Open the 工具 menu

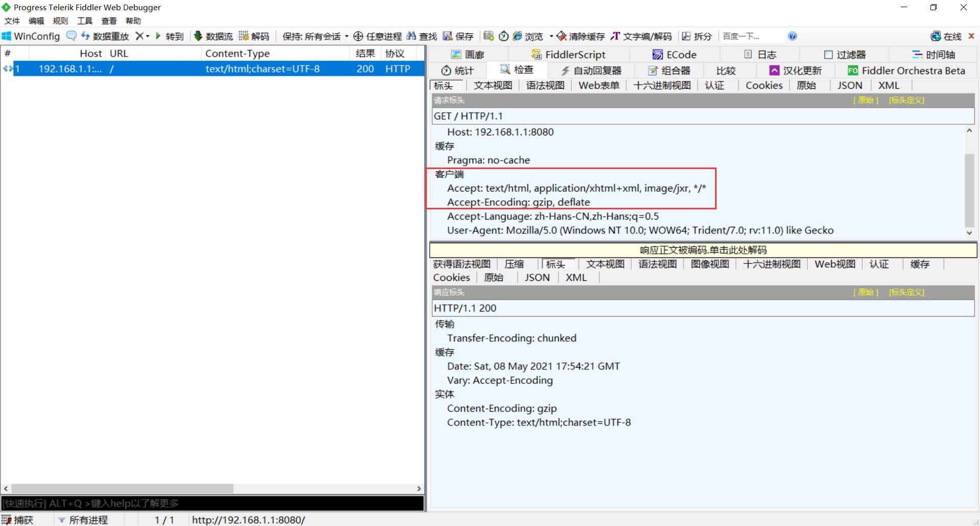click(x=85, y=21)
